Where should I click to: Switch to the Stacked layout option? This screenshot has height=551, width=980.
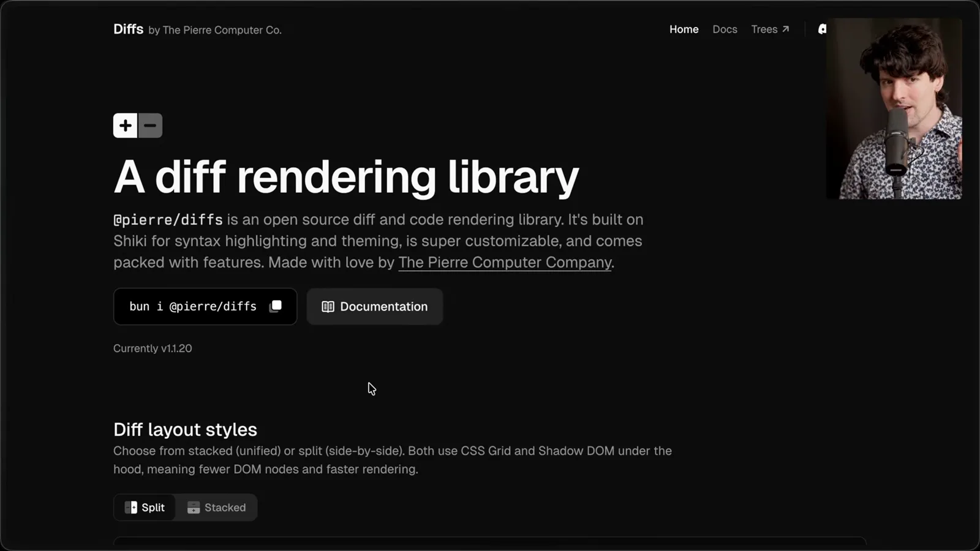216,508
